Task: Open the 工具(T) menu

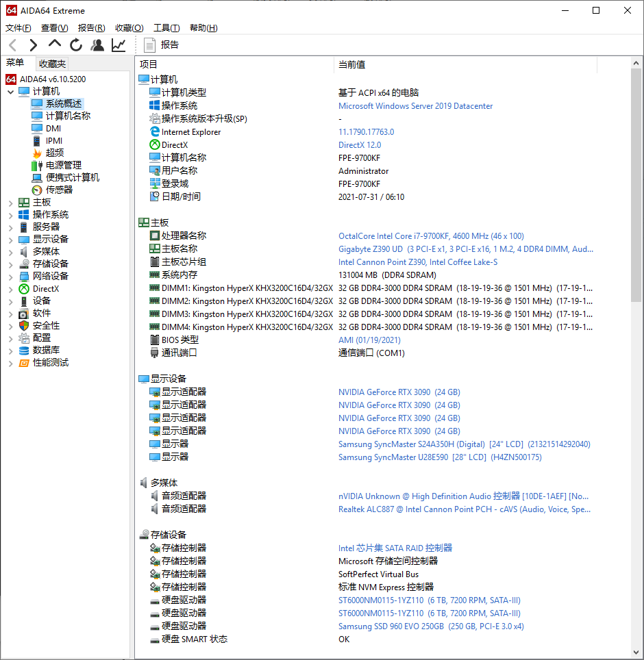Action: [166, 28]
